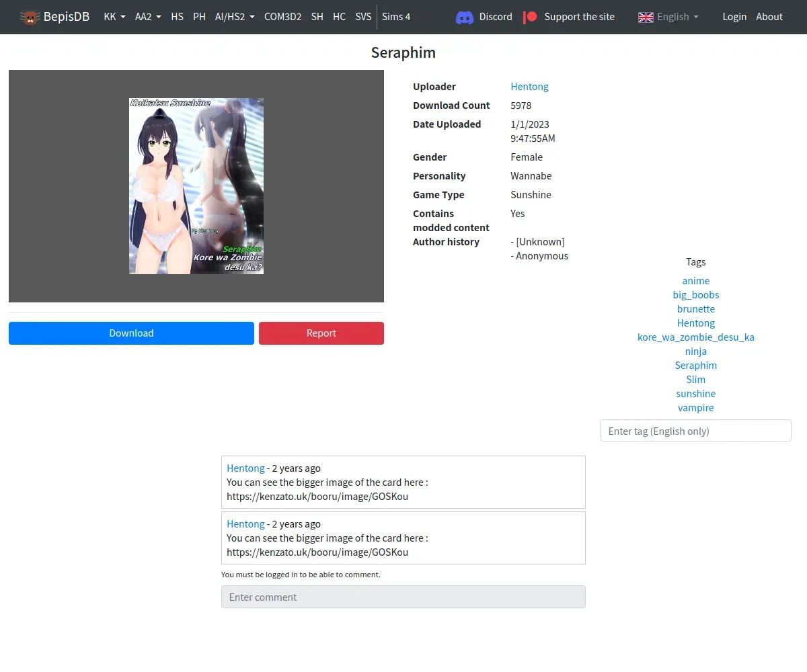Screen dimensions: 807x672
Task: Open uploader Hentong's profile link
Action: pyautogui.click(x=529, y=87)
